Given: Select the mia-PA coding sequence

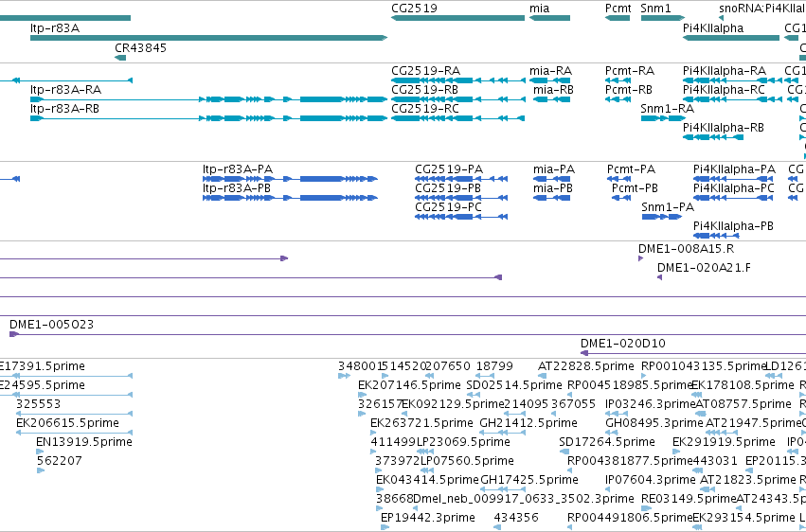Looking at the screenshot, I should pos(551,179).
